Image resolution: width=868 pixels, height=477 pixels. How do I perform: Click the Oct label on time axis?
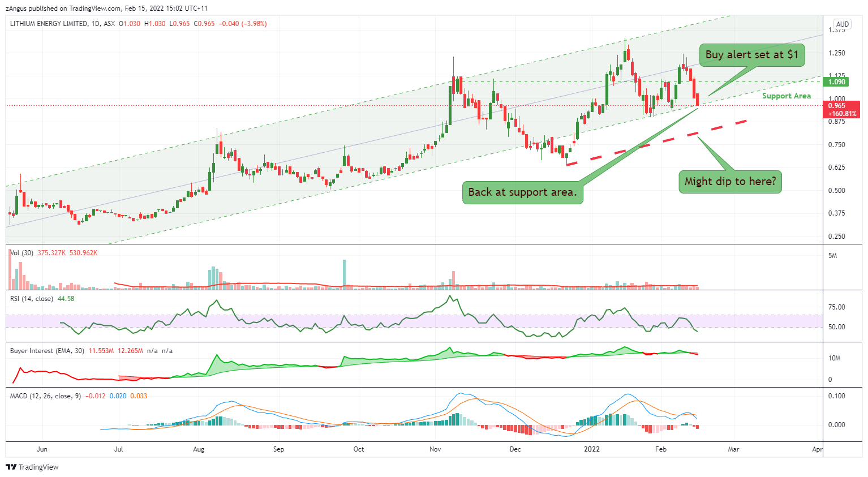[x=358, y=449]
